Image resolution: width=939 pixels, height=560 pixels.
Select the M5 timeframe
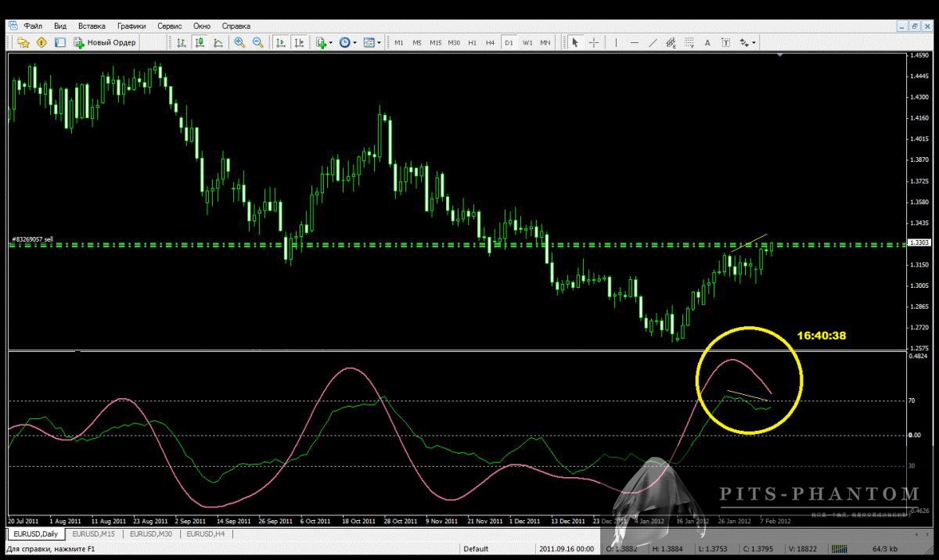[x=417, y=42]
